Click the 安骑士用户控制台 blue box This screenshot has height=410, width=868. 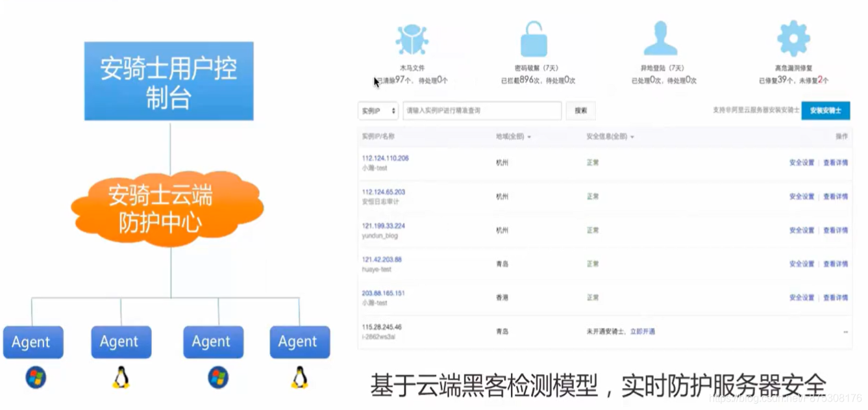coord(169,81)
